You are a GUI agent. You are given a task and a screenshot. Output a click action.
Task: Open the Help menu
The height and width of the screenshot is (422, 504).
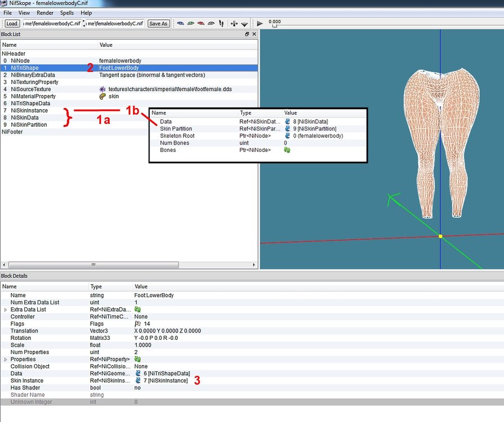(86, 13)
